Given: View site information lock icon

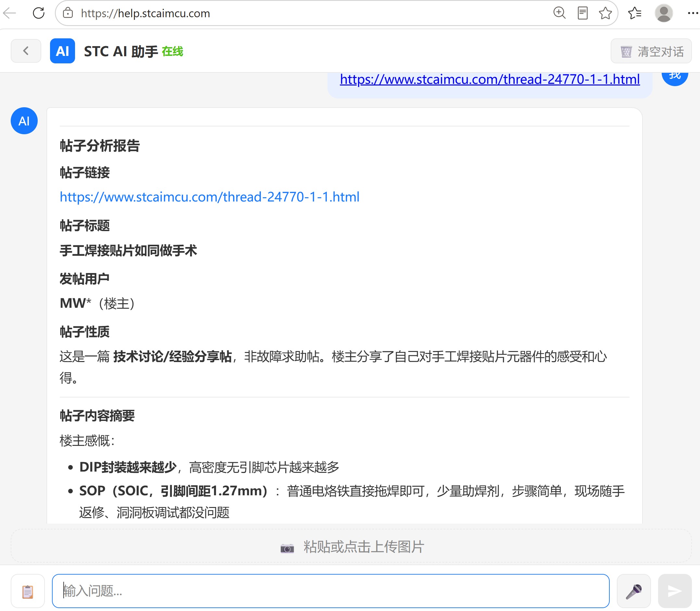Looking at the screenshot, I should pyautogui.click(x=68, y=13).
